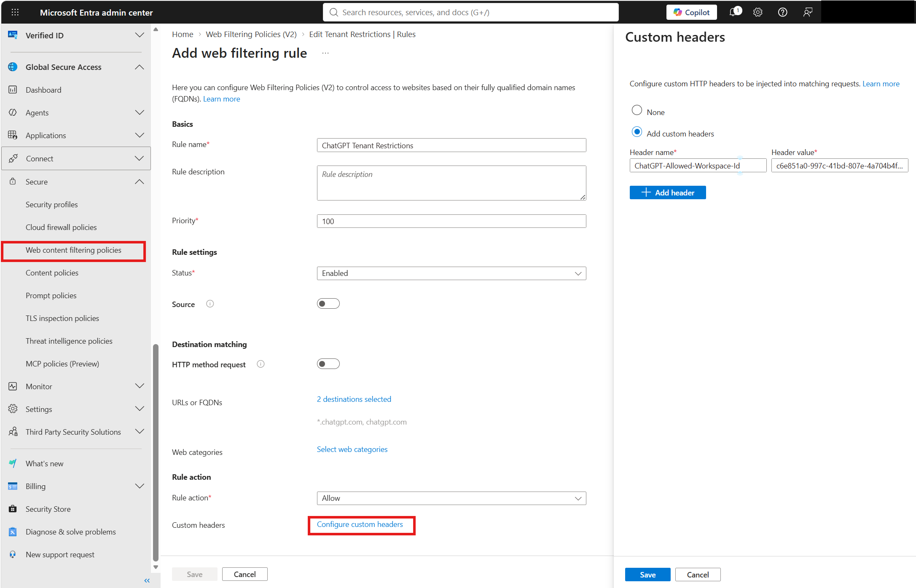The width and height of the screenshot is (916, 588).
Task: Click the What's new icon
Action: point(13,463)
